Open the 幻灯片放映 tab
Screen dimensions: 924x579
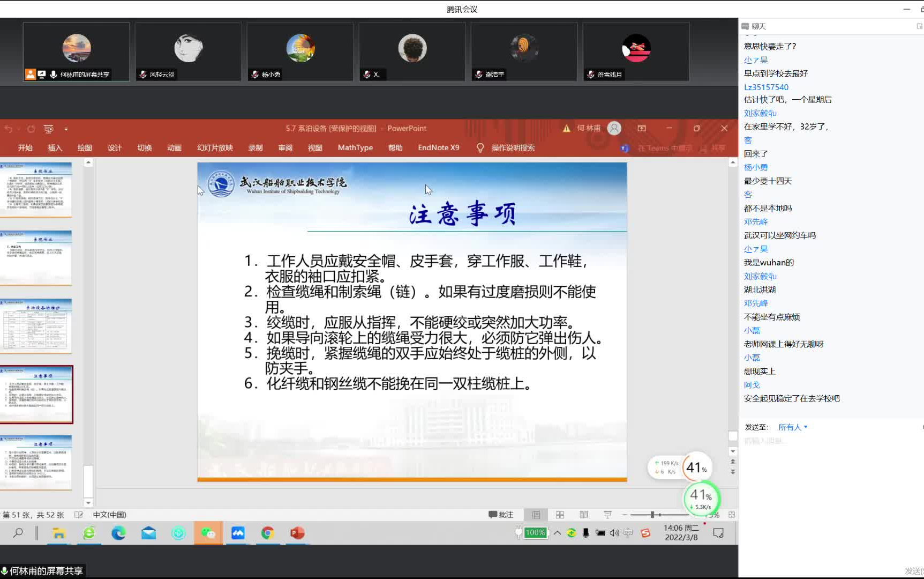(x=215, y=148)
